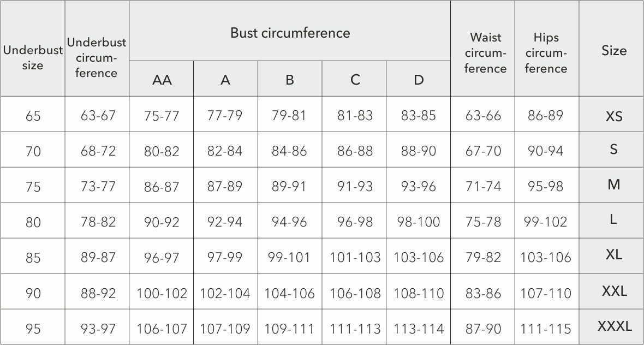This screenshot has width=644, height=345.
Task: Select the 89-87 underbust circumference cell
Action: click(98, 257)
